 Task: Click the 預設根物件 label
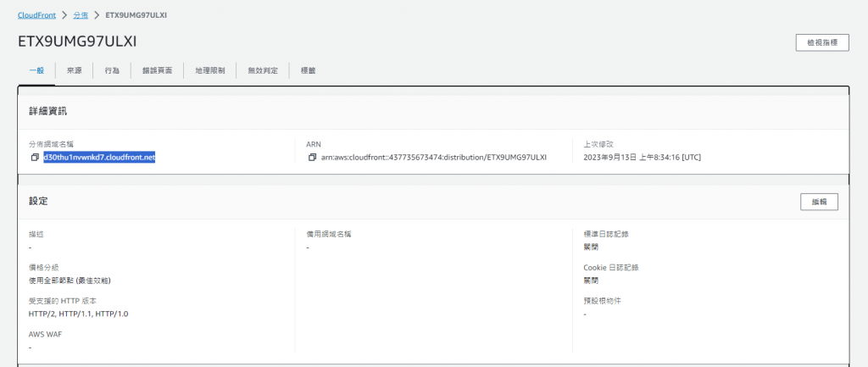(602, 301)
